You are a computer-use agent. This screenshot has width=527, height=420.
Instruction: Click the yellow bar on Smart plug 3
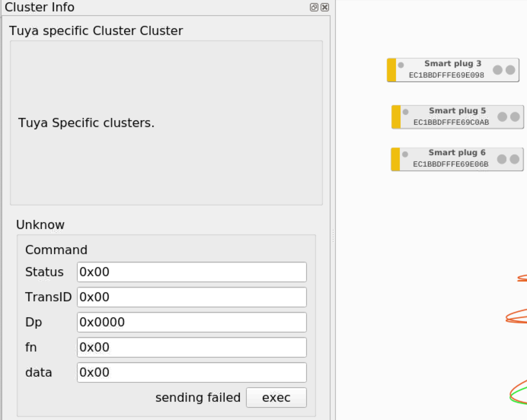click(x=391, y=70)
